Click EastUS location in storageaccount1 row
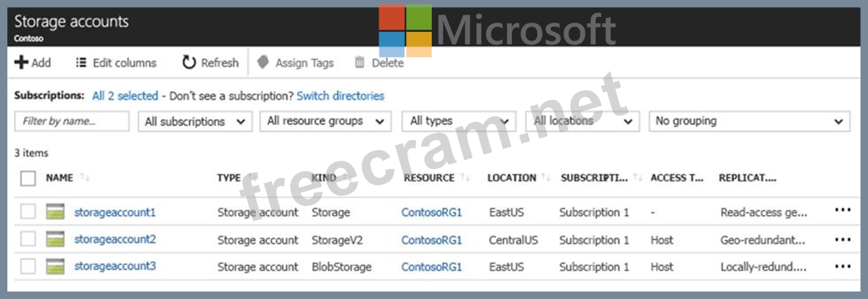The image size is (868, 299). [x=506, y=213]
